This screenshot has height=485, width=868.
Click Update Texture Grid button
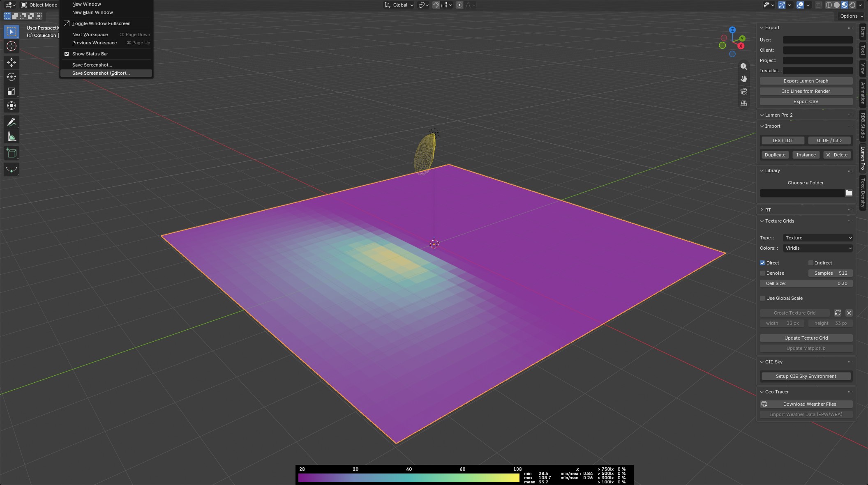coord(806,338)
